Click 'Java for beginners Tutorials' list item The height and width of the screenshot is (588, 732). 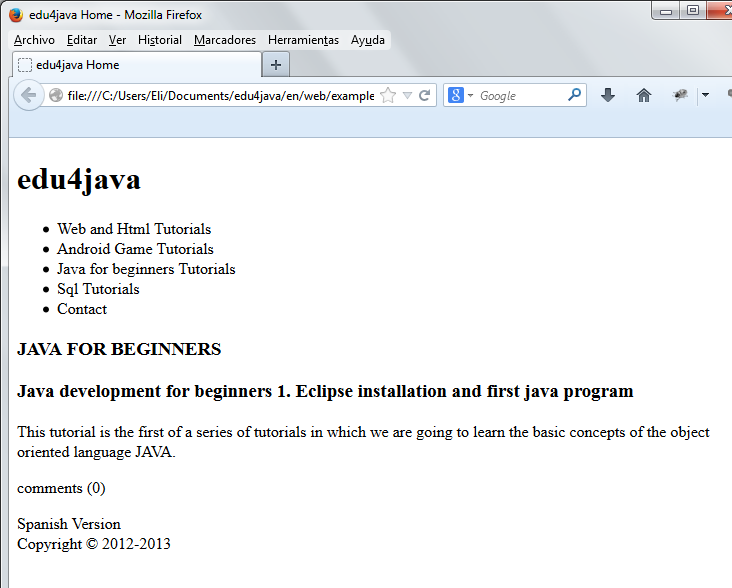pos(146,269)
